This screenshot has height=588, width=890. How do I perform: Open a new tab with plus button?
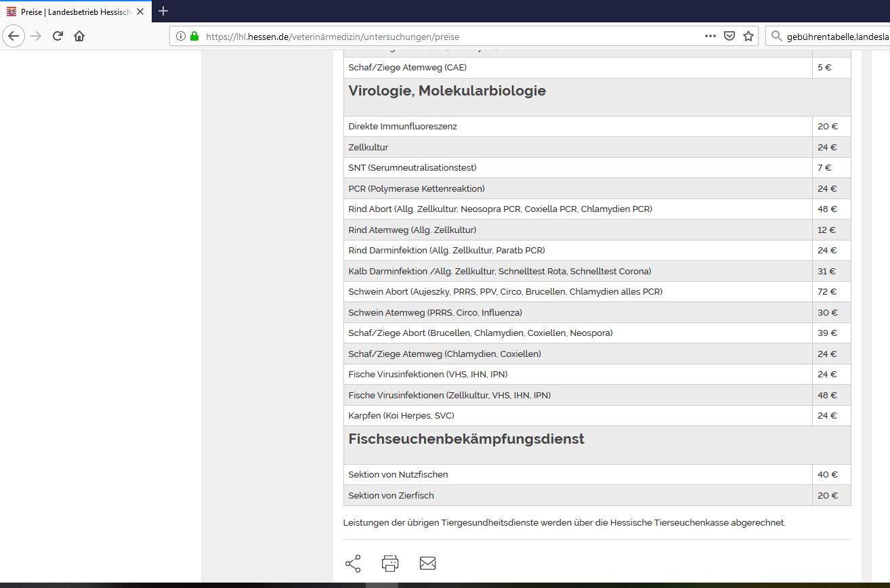[163, 11]
